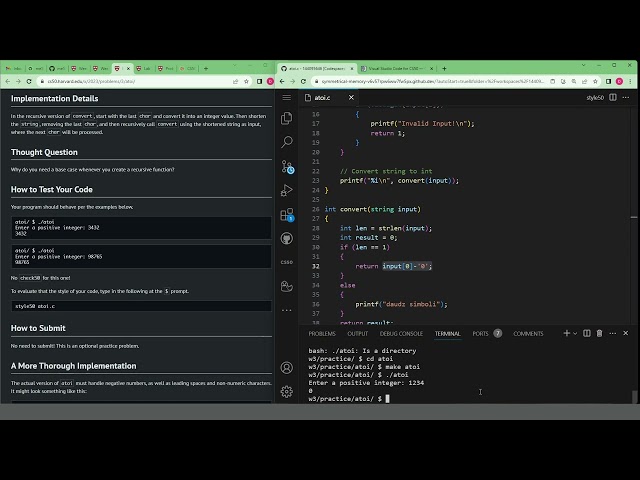The width and height of the screenshot is (640, 480).
Task: Create a new terminal with plus icon
Action: coord(567,333)
